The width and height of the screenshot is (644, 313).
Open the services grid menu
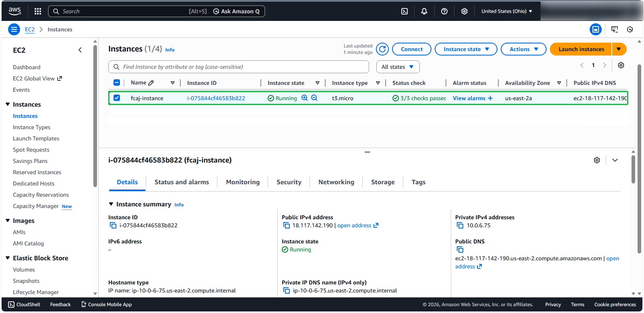pyautogui.click(x=38, y=11)
